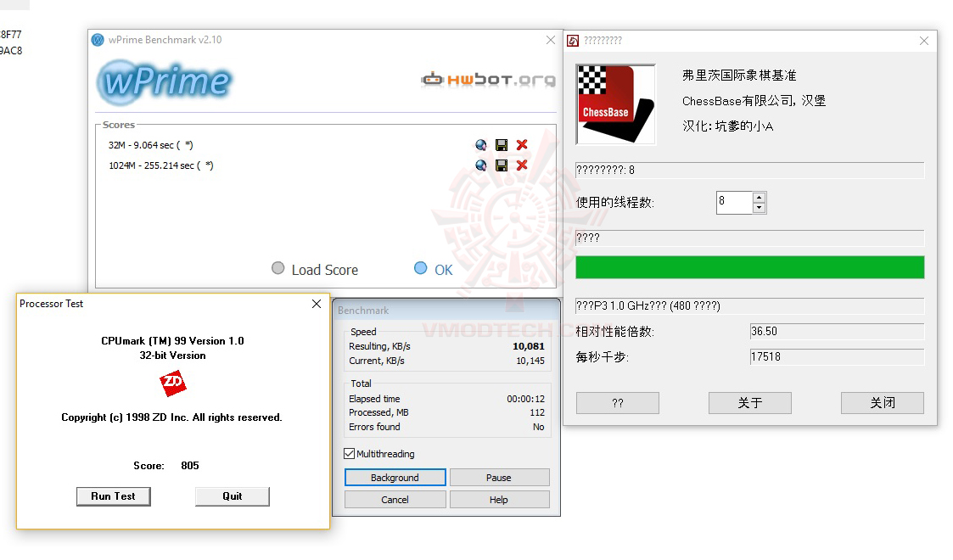Click CPUmark 99 Version 1.0 heading
Image resolution: width=953 pixels, height=560 pixels.
click(172, 341)
